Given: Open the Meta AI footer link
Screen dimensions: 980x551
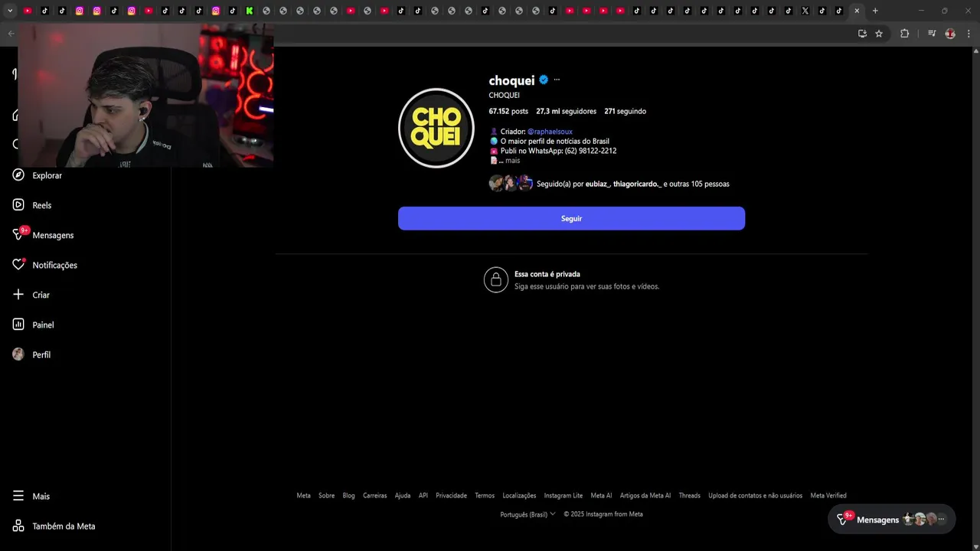Looking at the screenshot, I should pyautogui.click(x=601, y=495).
